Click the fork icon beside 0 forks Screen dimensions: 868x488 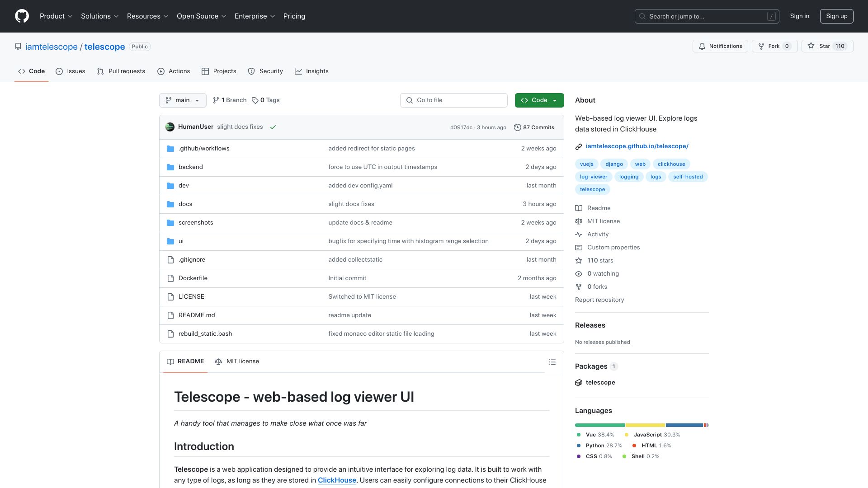coord(579,287)
